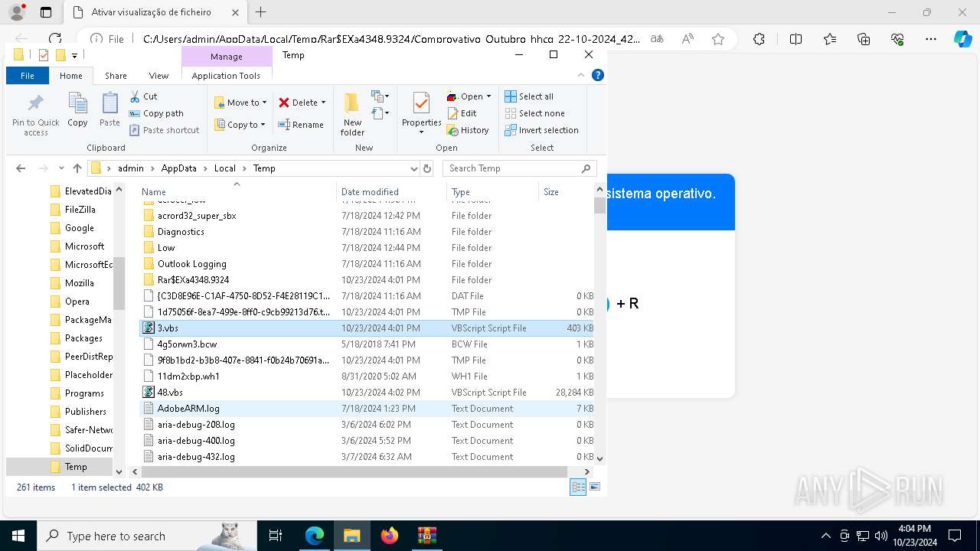Navigate back in Explorer
This screenshot has width=980, height=551.
[21, 168]
